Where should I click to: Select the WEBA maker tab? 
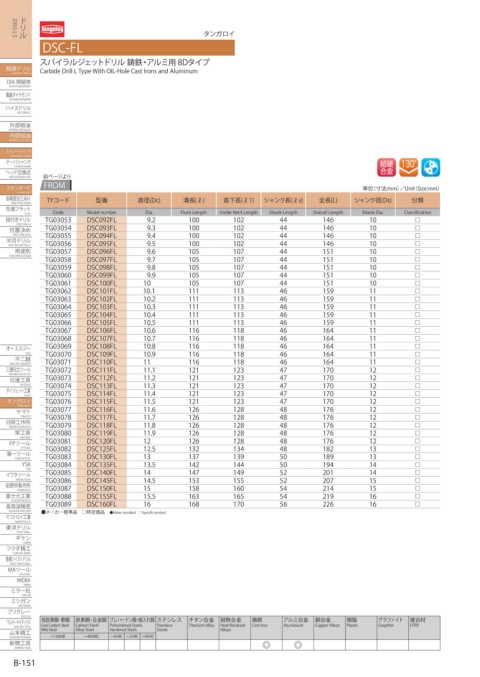pyautogui.click(x=16, y=581)
